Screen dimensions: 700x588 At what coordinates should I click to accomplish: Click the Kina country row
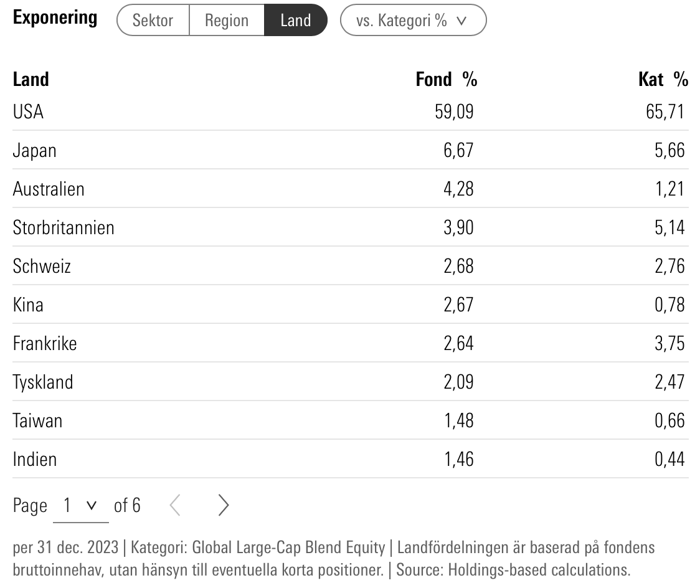tap(28, 305)
